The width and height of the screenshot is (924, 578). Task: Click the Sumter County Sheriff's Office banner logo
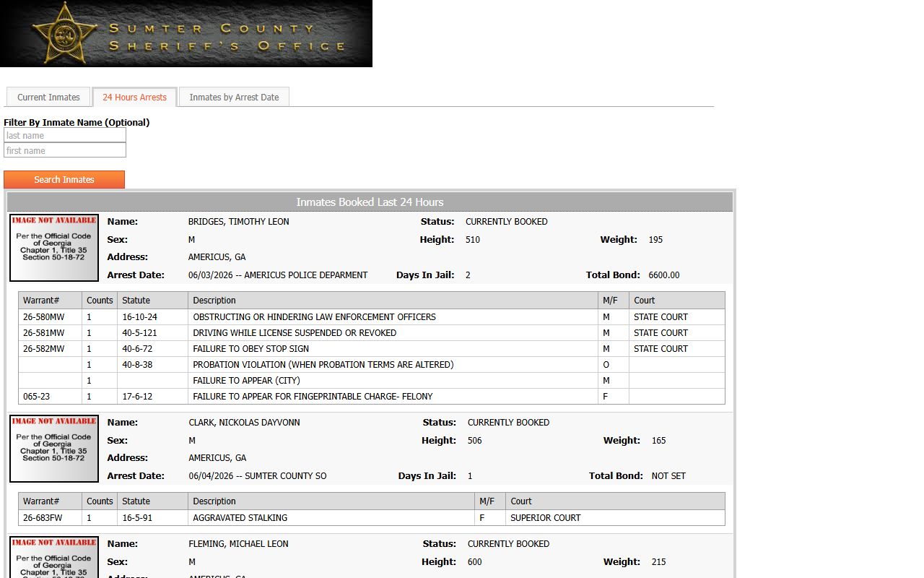tap(186, 33)
